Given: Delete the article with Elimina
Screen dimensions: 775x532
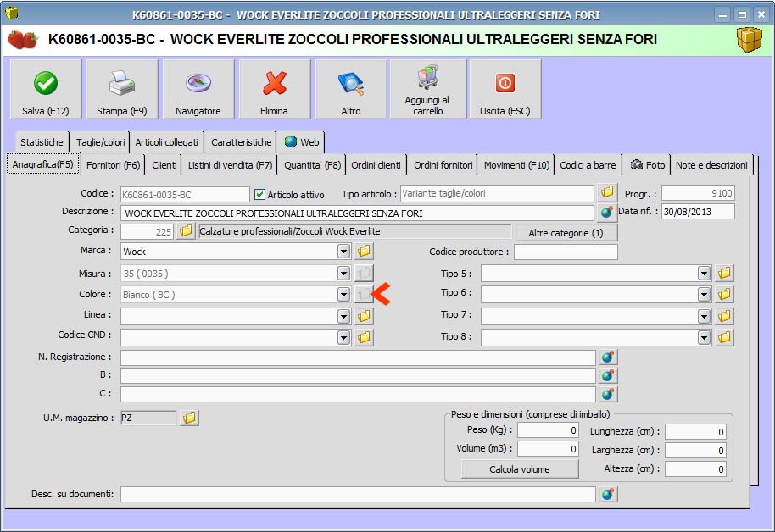Looking at the screenshot, I should (275, 90).
